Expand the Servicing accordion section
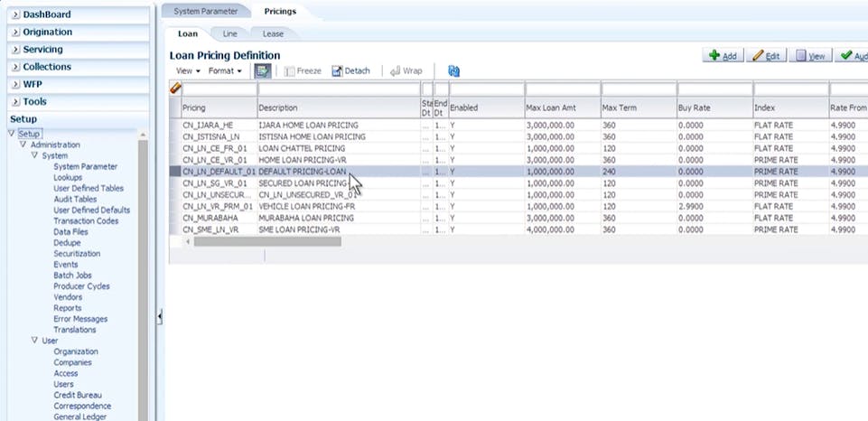This screenshot has height=421, width=868. [16, 50]
